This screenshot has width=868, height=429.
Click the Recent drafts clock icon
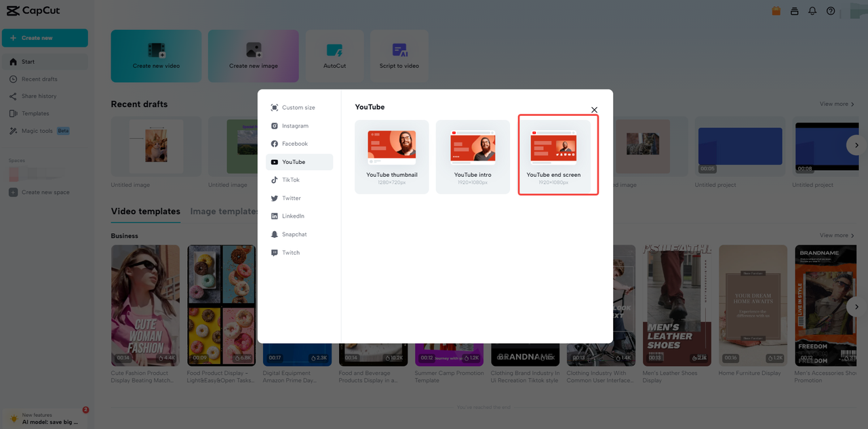(x=14, y=79)
